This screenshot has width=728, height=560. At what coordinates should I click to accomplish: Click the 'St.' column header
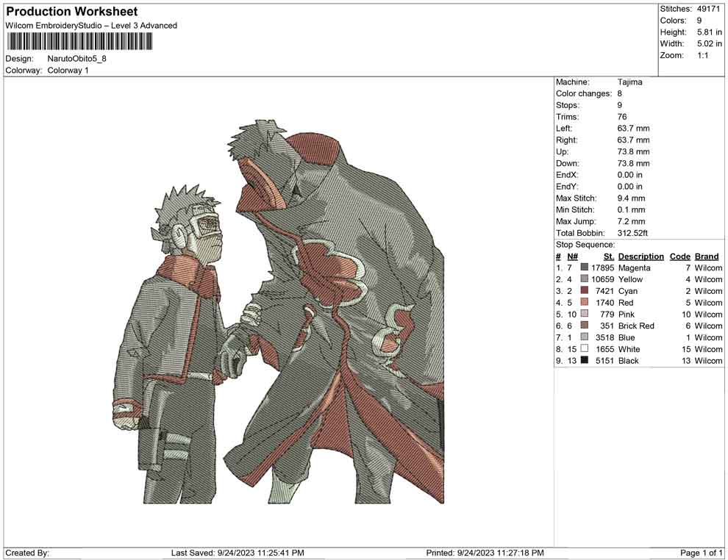click(609, 256)
